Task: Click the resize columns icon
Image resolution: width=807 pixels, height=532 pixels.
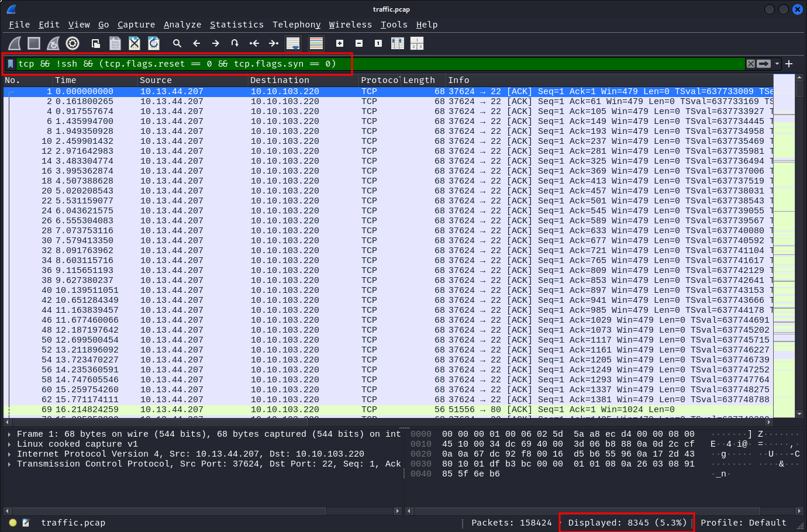Action: (398, 43)
